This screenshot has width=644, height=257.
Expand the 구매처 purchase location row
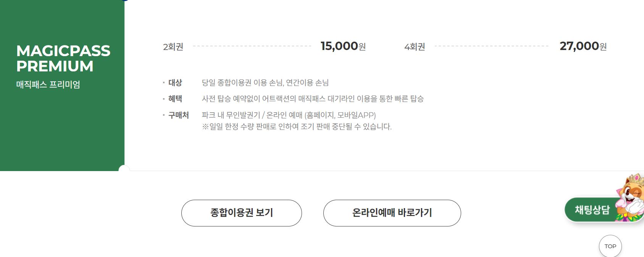(179, 115)
